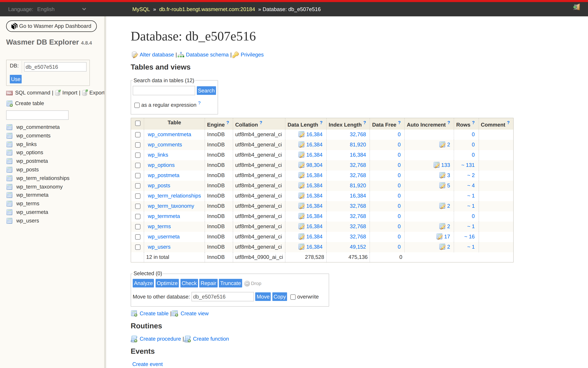Click the Rows column help question mark
The width and height of the screenshot is (588, 368).
click(x=473, y=123)
